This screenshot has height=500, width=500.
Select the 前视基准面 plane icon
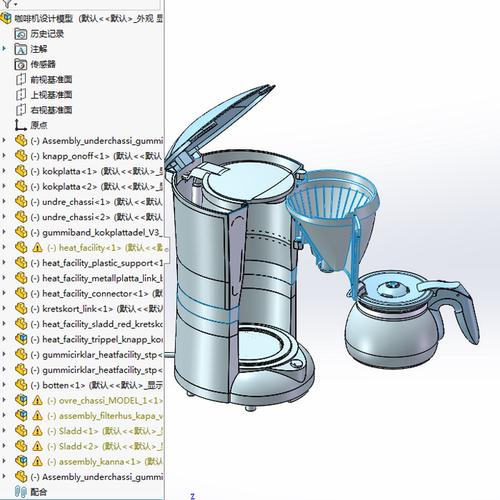(x=21, y=79)
